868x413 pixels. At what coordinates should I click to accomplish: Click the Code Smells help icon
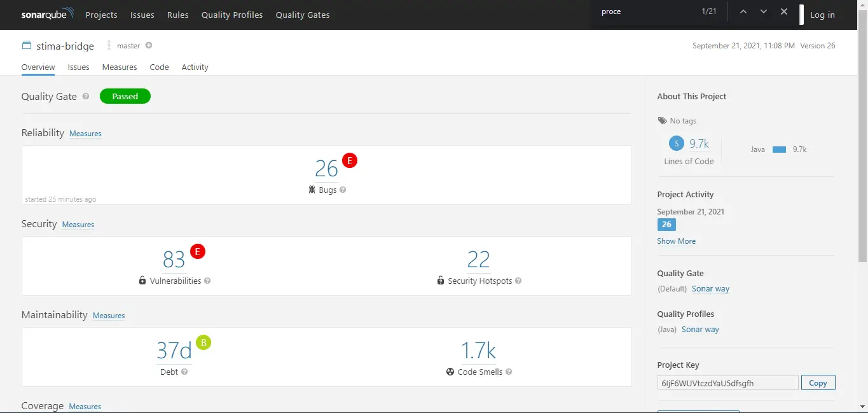509,372
